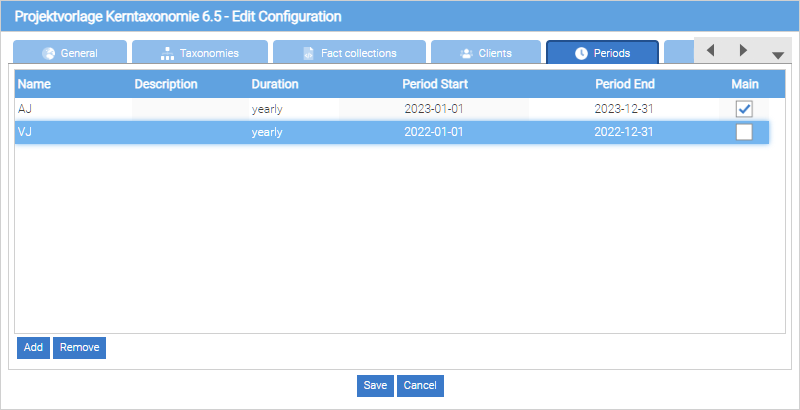The width and height of the screenshot is (800, 410).
Task: Click the Duration column header
Action: pyautogui.click(x=275, y=84)
